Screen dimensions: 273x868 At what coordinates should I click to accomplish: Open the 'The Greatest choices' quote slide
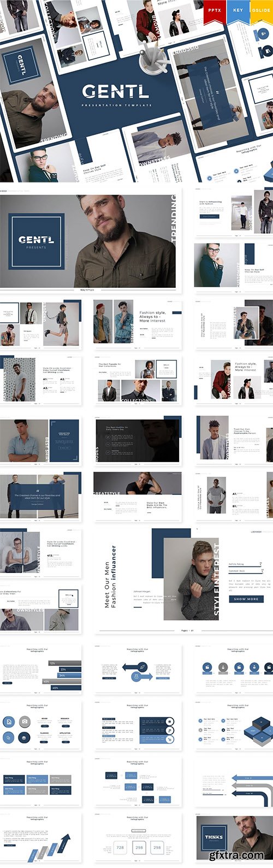click(x=40, y=497)
